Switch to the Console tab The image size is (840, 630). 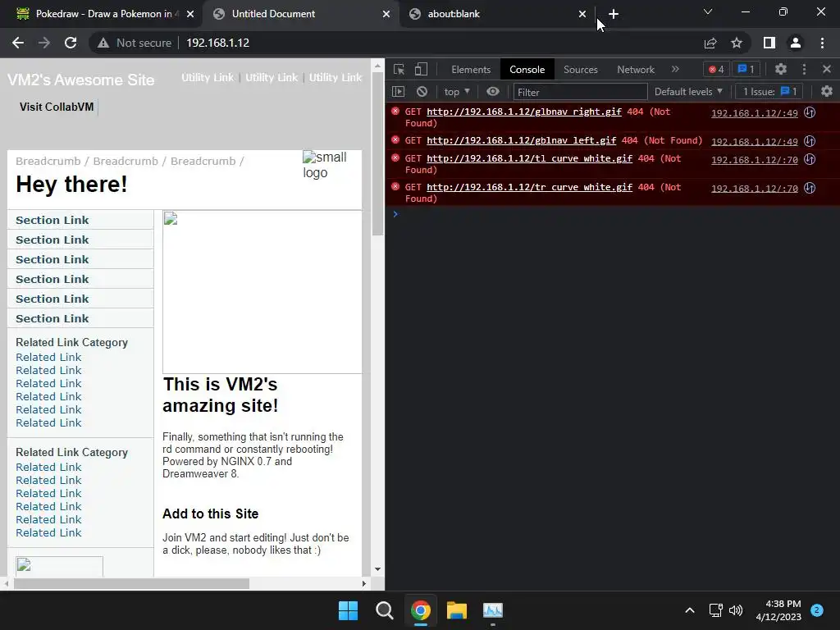527,70
